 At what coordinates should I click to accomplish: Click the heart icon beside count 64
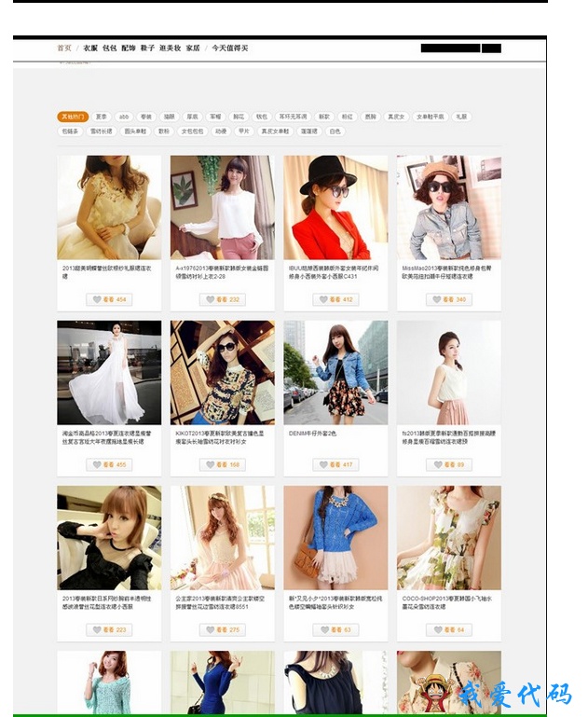click(438, 629)
